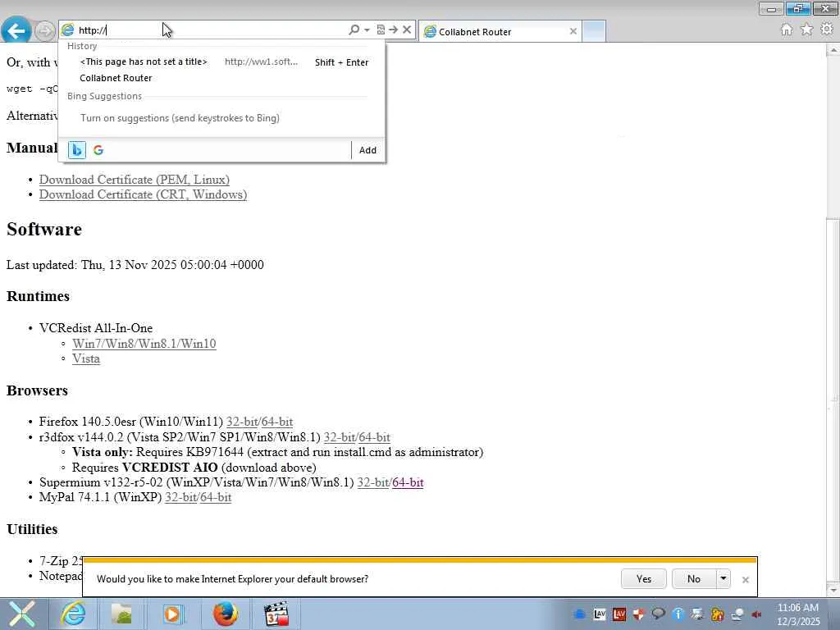Click No on the default browser prompt
The width and height of the screenshot is (840, 630).
[694, 578]
